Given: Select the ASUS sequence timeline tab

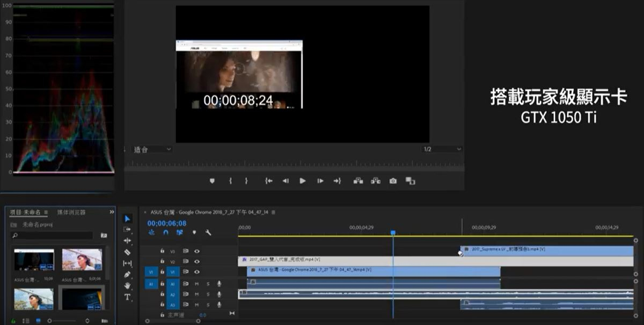Looking at the screenshot, I should coord(210,212).
